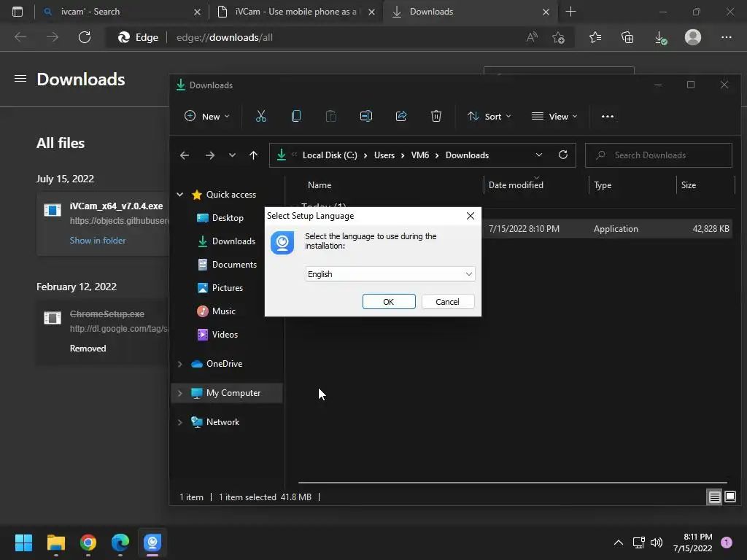Viewport: 747px width, 560px height.
Task: Switch Explorer to details view layout icon
Action: click(x=715, y=497)
